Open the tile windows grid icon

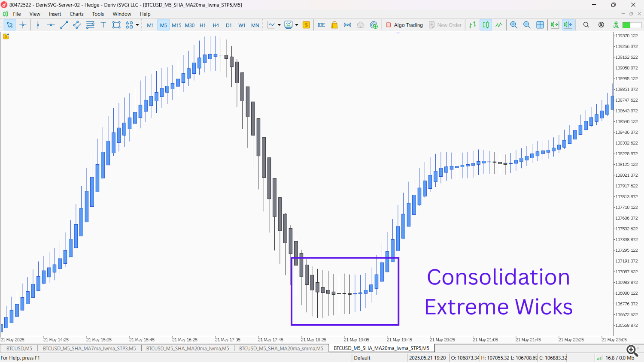tap(540, 25)
